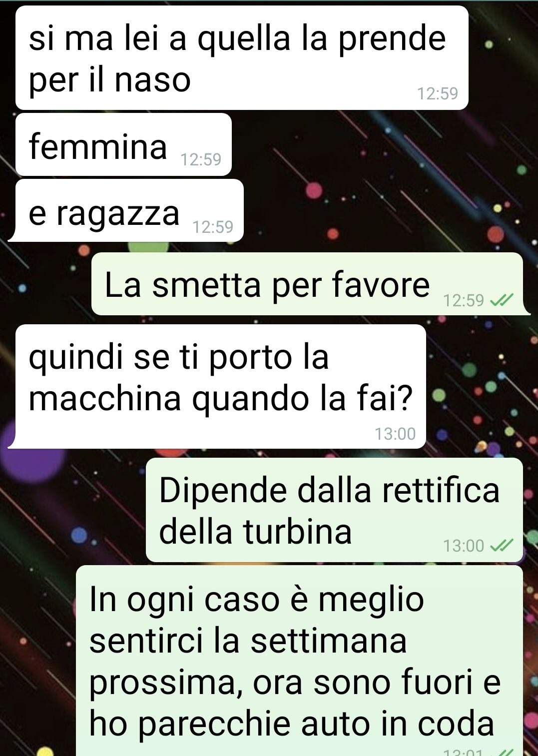The height and width of the screenshot is (756, 538).
Task: Click the 12:59 timestamp on 'La smetta per favore'
Action: click(464, 300)
